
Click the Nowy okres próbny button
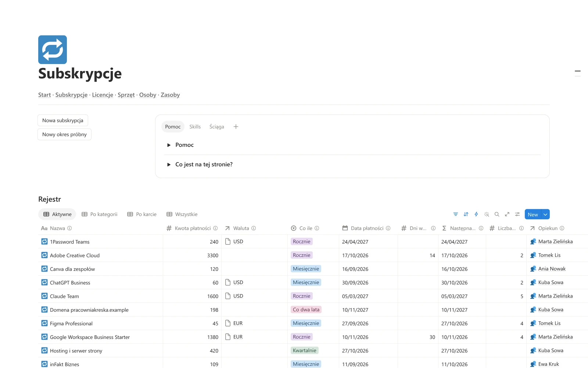tap(64, 134)
